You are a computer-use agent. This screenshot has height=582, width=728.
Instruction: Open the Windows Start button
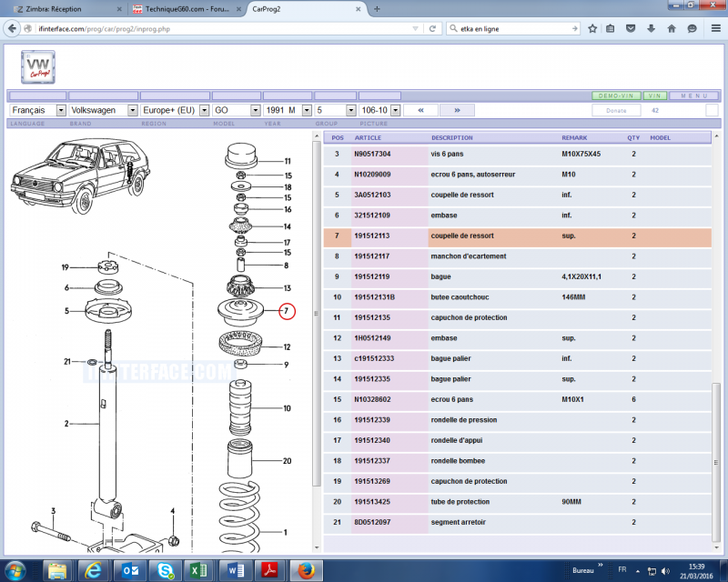coord(15,570)
